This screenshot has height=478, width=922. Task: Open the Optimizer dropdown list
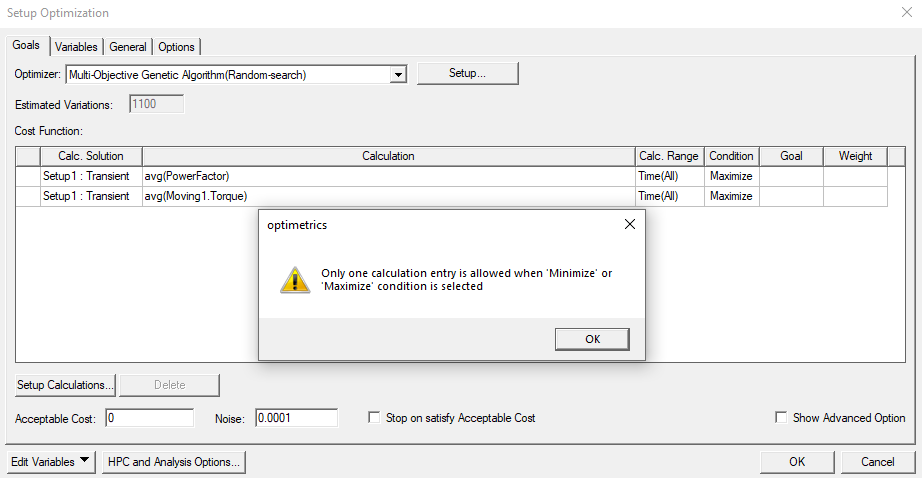tap(398, 74)
